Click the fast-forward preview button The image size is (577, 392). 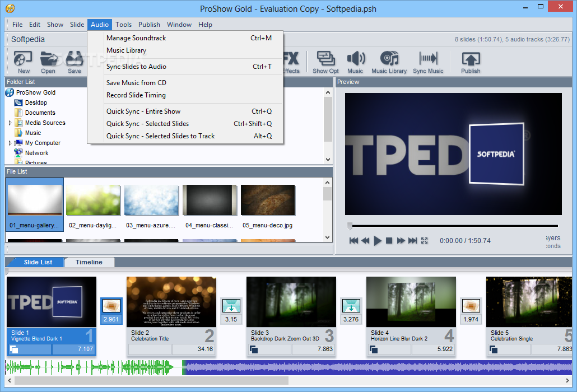[401, 240]
